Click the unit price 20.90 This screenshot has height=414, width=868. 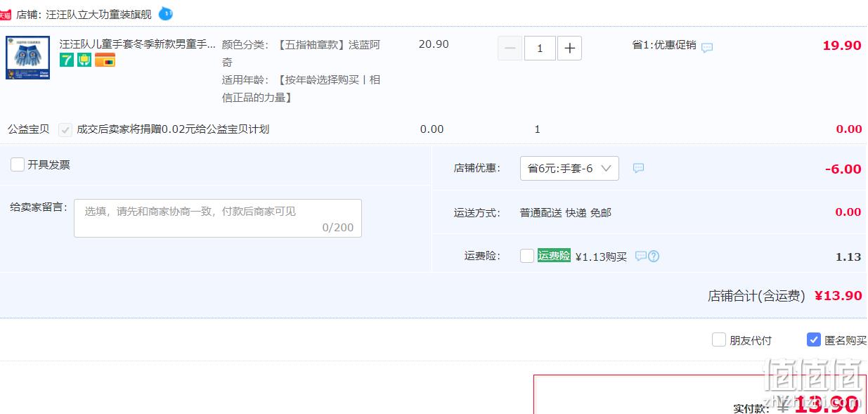pyautogui.click(x=434, y=44)
